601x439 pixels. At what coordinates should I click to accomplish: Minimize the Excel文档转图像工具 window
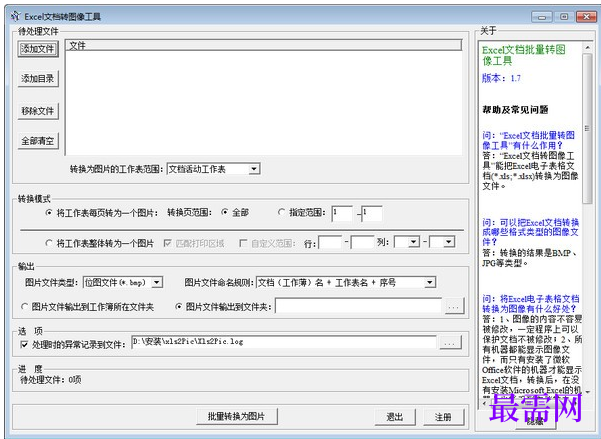click(542, 16)
